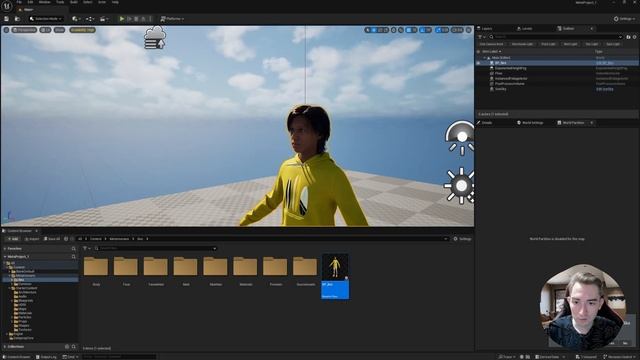Viewport: 640px width, 360px height.
Task: Open the viewport options hamburger menu
Action: point(6,30)
